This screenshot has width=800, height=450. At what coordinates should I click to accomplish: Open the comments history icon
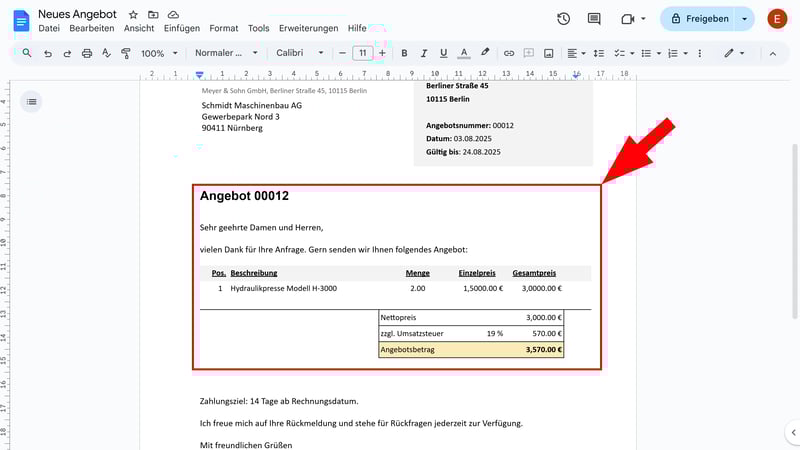click(594, 19)
